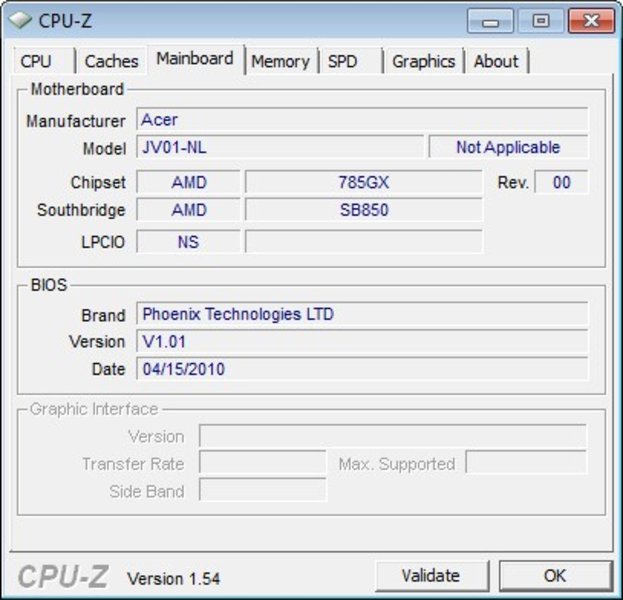Click the Validate button
Image resolution: width=623 pixels, height=600 pixels.
(431, 575)
